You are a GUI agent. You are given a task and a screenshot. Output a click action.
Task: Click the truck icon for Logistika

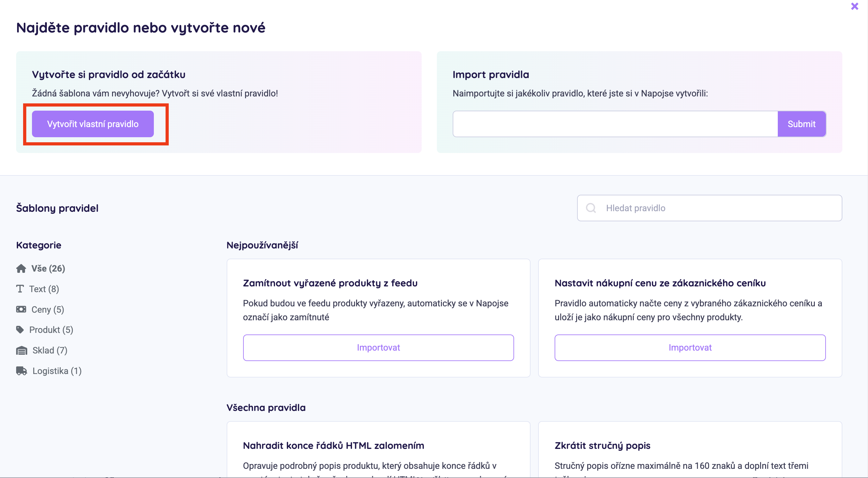coord(22,371)
